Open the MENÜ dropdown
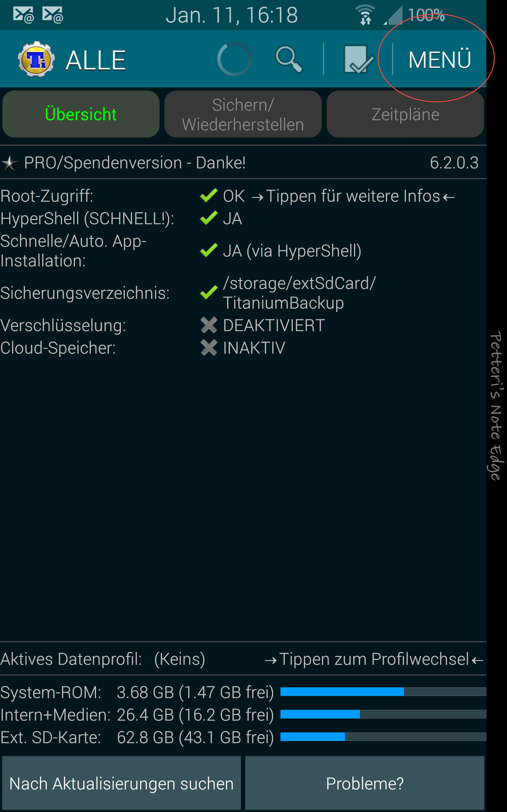The image size is (507, 812). [439, 60]
